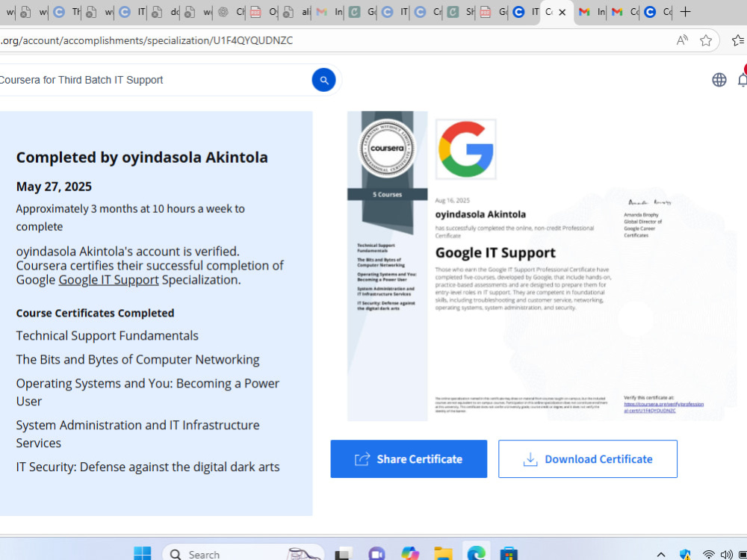747x560 pixels.
Task: Share Certificate button
Action: [x=409, y=458]
